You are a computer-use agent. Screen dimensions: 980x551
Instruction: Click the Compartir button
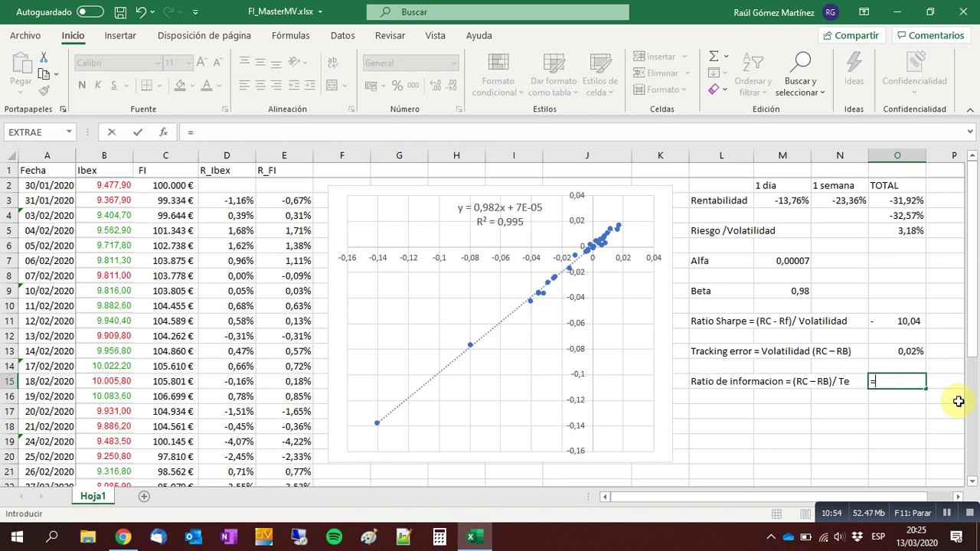tap(851, 35)
